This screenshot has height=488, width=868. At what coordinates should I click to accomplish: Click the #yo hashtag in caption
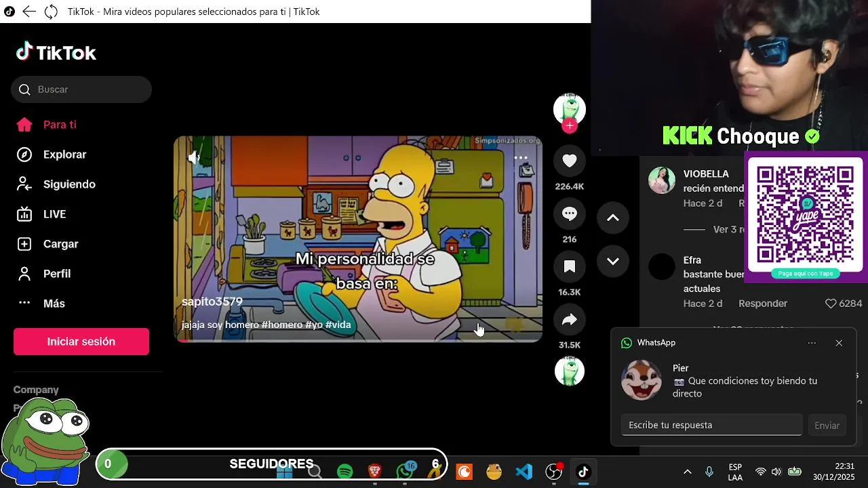coord(314,325)
